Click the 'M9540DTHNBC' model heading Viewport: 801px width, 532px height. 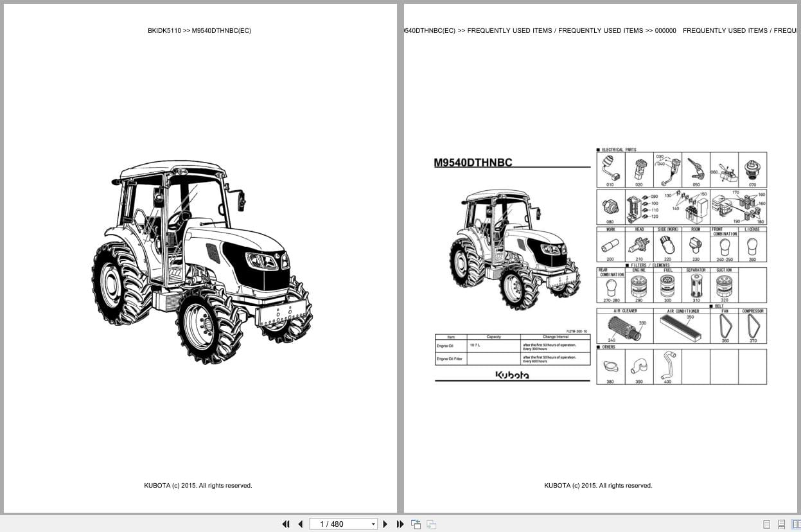[473, 163]
